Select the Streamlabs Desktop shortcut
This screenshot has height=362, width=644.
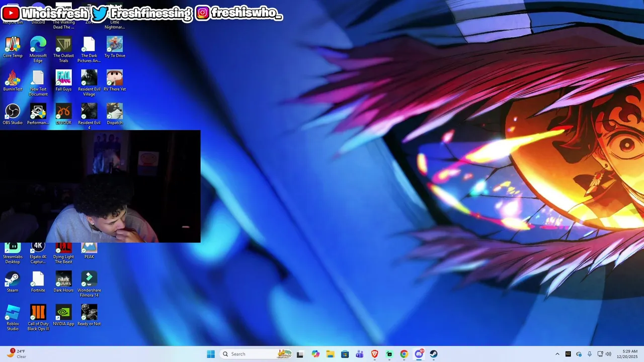pyautogui.click(x=13, y=253)
